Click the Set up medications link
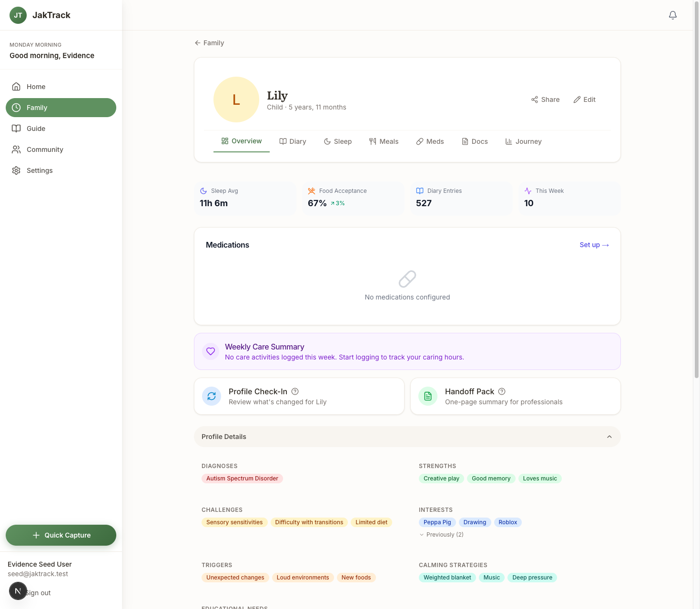The width and height of the screenshot is (700, 609). [x=594, y=245]
